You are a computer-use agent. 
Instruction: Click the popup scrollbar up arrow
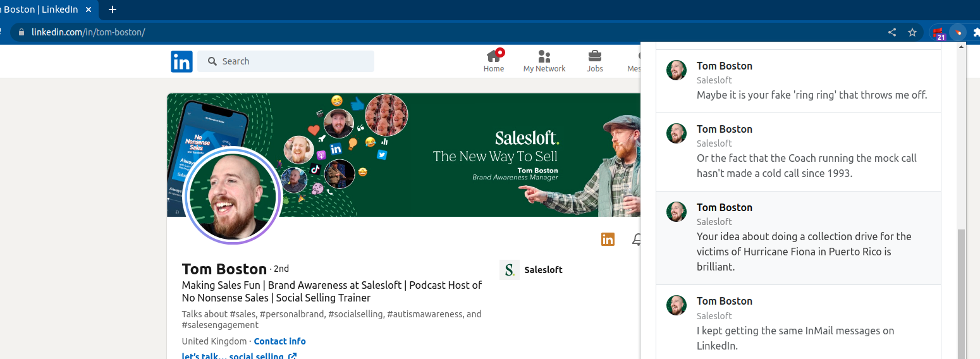coord(962,47)
